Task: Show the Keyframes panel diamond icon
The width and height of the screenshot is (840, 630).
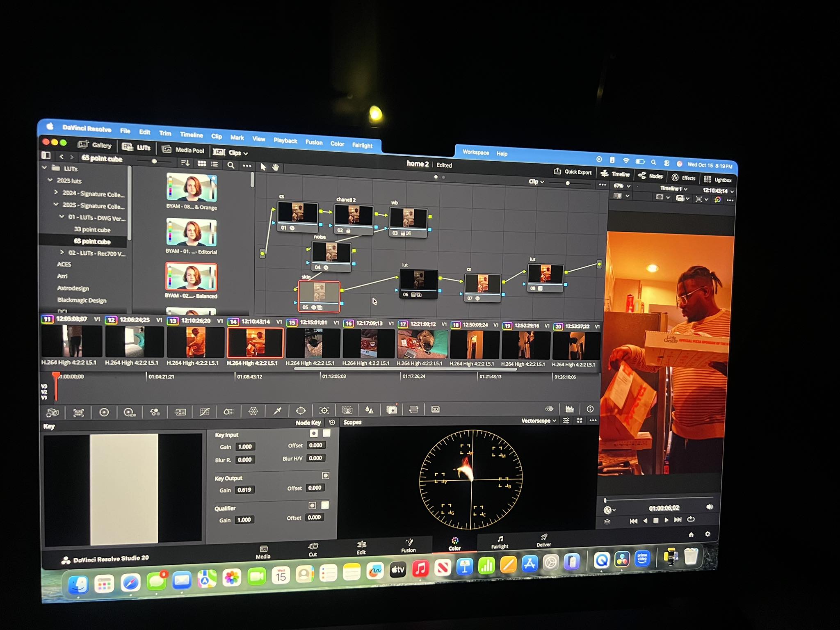Action: tap(549, 409)
